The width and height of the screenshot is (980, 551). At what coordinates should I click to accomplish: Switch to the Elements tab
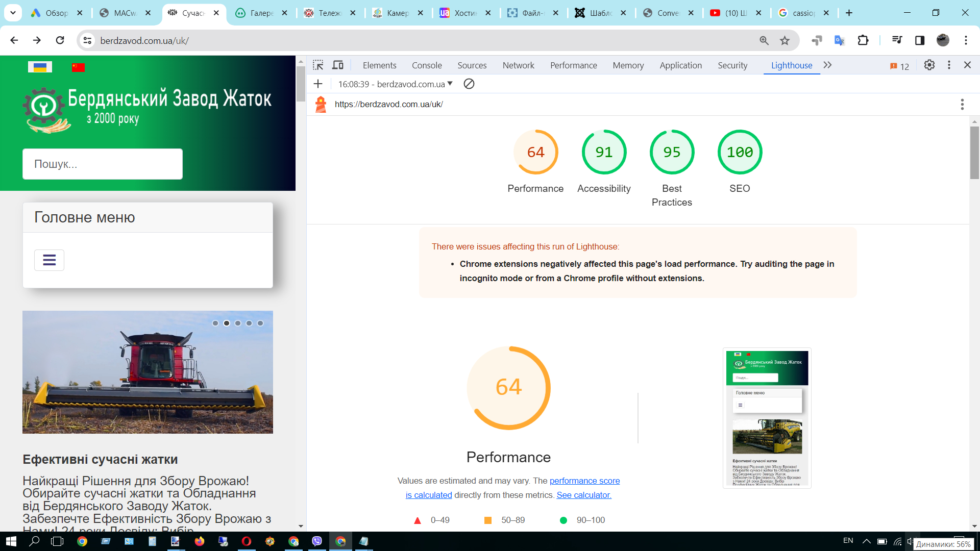pyautogui.click(x=379, y=65)
